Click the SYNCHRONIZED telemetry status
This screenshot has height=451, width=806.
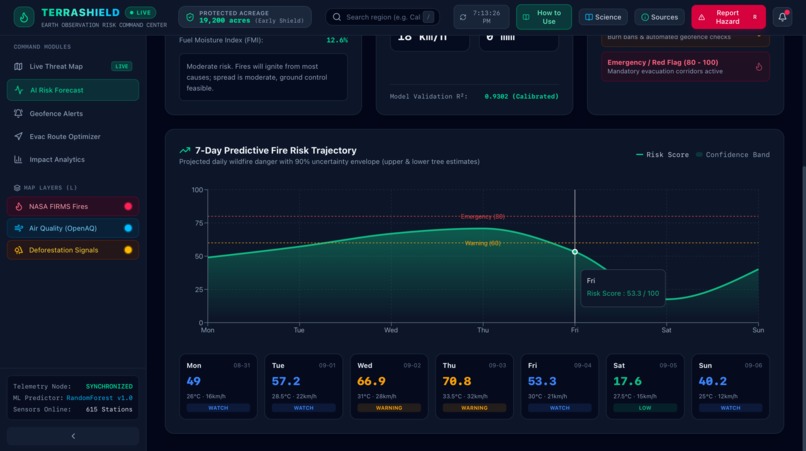[x=109, y=386]
